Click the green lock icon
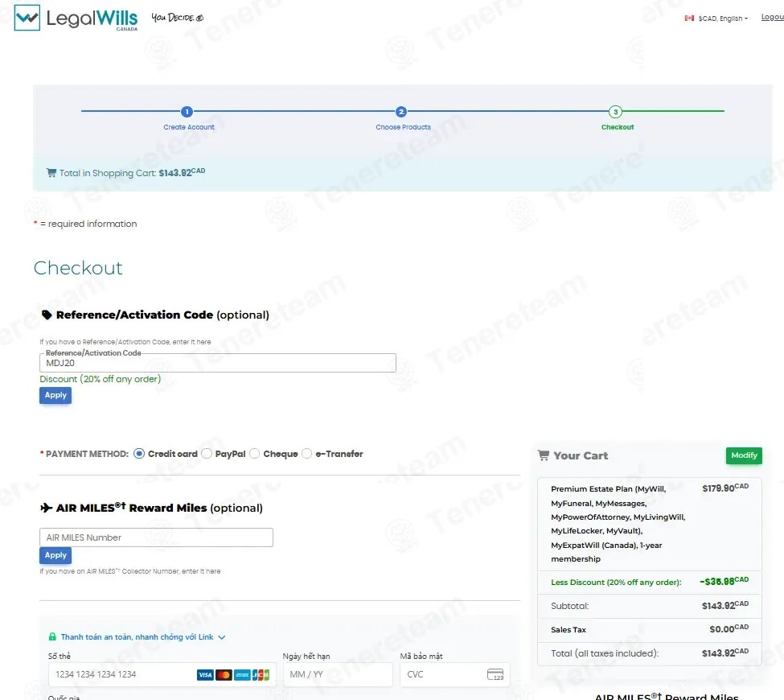This screenshot has height=700, width=784. click(x=52, y=636)
